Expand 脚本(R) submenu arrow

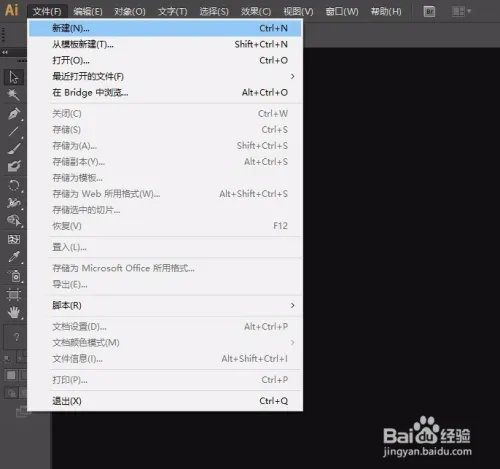[292, 305]
